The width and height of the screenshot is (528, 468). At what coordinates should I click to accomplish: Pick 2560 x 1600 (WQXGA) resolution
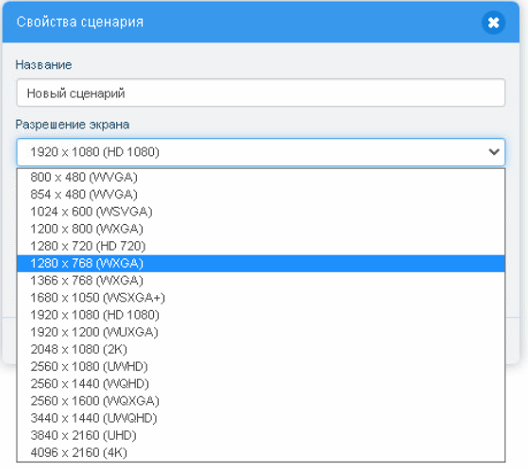[261, 401]
